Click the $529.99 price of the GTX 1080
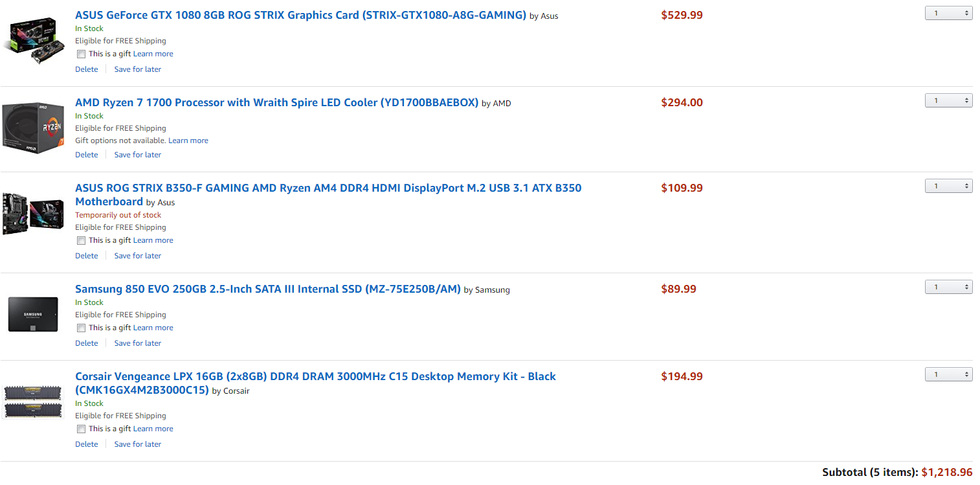Screen dimensions: 980x485 click(x=682, y=15)
